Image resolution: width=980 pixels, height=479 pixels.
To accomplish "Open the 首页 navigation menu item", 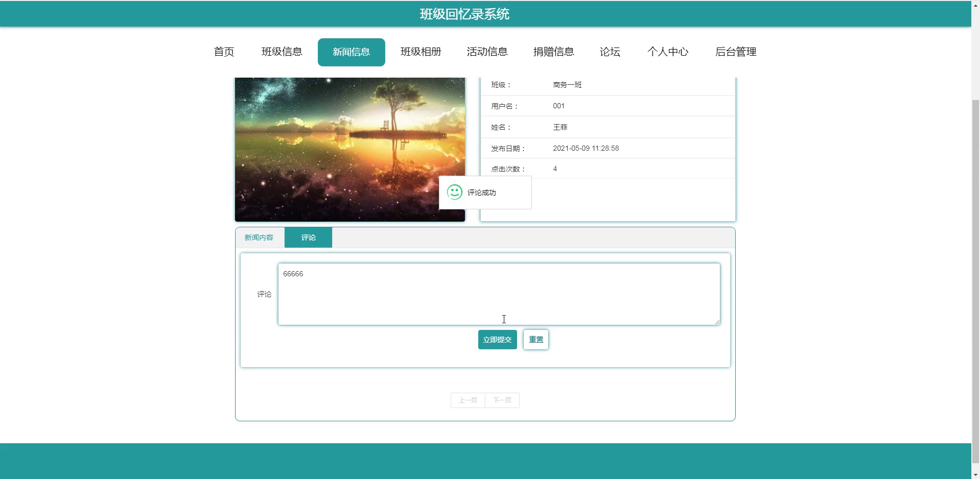I will pyautogui.click(x=223, y=52).
